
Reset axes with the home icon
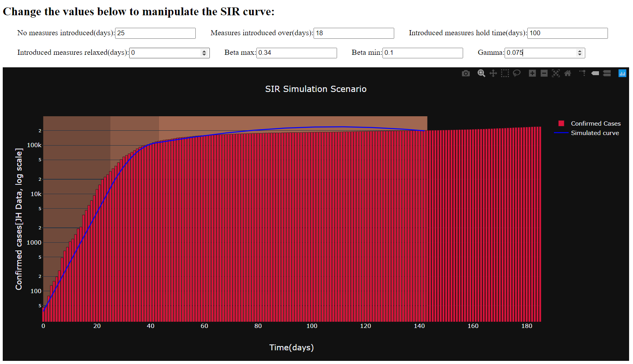click(568, 73)
